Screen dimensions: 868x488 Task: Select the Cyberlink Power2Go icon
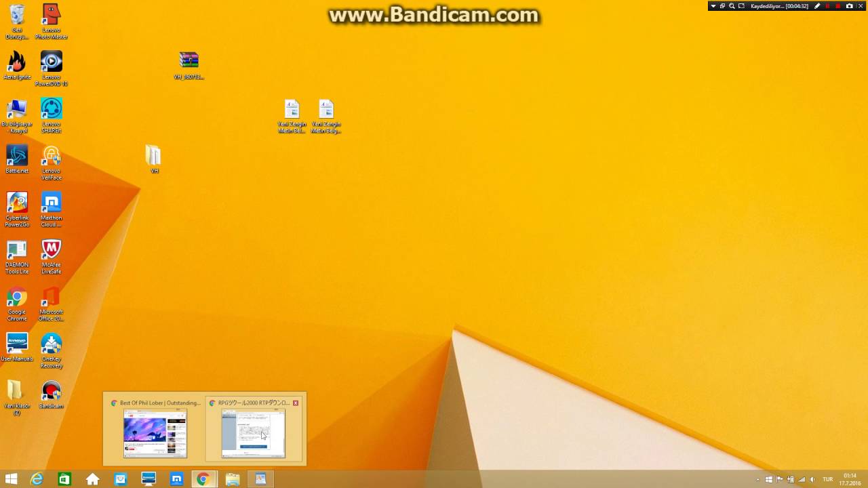coord(17,209)
